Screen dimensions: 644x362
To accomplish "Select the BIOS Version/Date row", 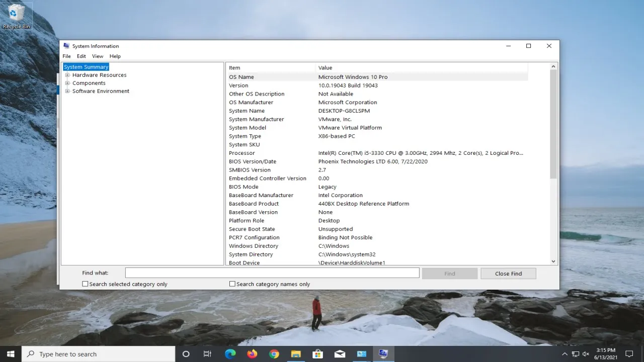I will point(377,161).
